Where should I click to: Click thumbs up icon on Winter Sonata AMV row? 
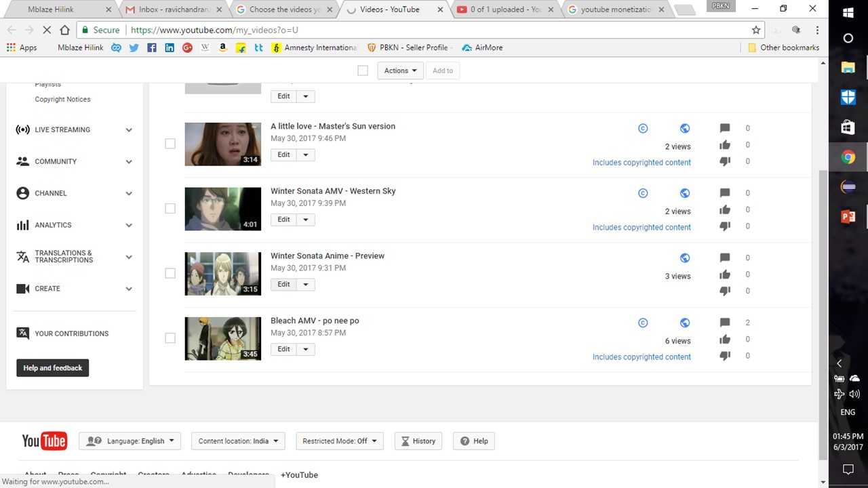(x=725, y=209)
